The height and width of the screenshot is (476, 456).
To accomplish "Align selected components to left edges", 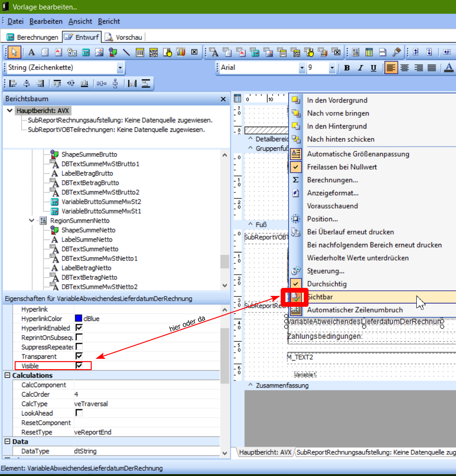I will [x=13, y=84].
